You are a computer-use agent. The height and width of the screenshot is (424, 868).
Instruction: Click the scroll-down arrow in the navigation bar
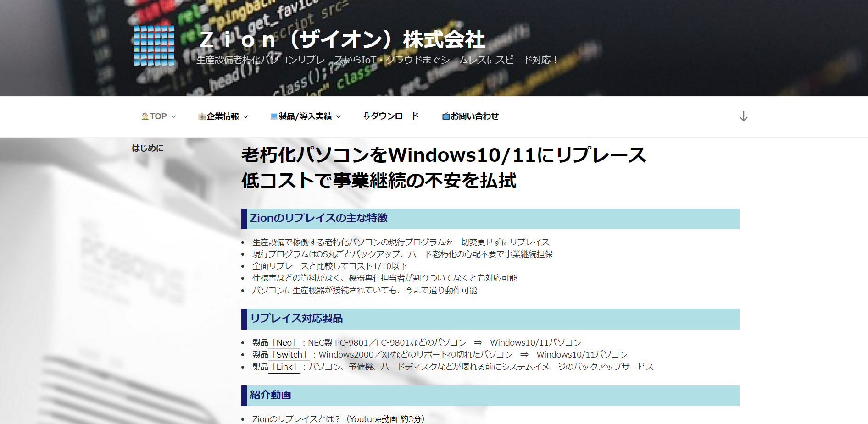tap(744, 116)
